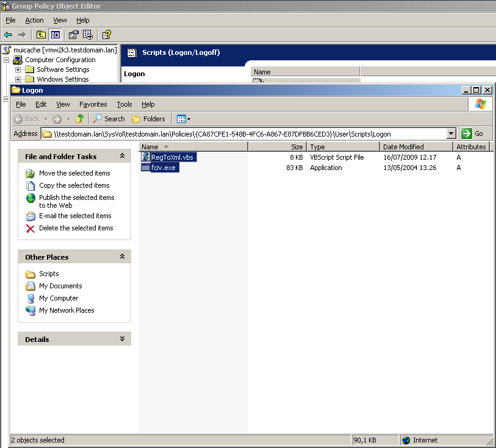Click the Publish to Web globe icon
Viewport: 496px width, 448px height.
pyautogui.click(x=31, y=198)
